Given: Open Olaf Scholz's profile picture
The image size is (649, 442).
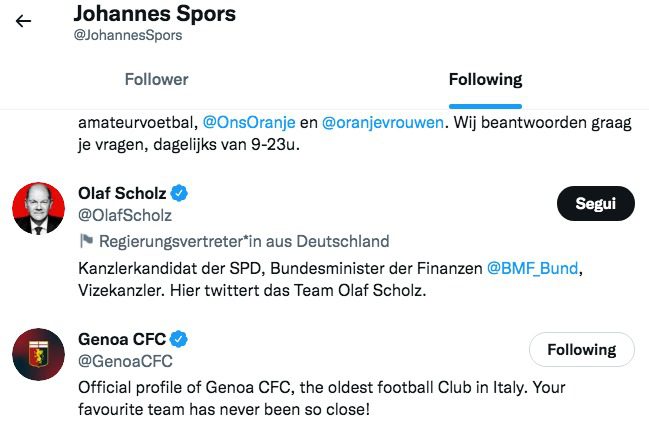Looking at the screenshot, I should point(37,209).
